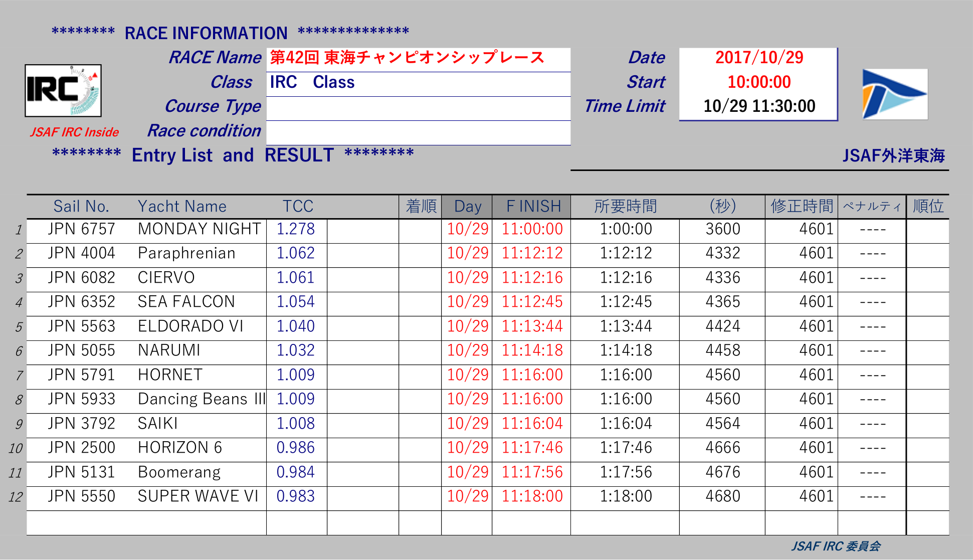Select finish time 11:17:56

532,472
